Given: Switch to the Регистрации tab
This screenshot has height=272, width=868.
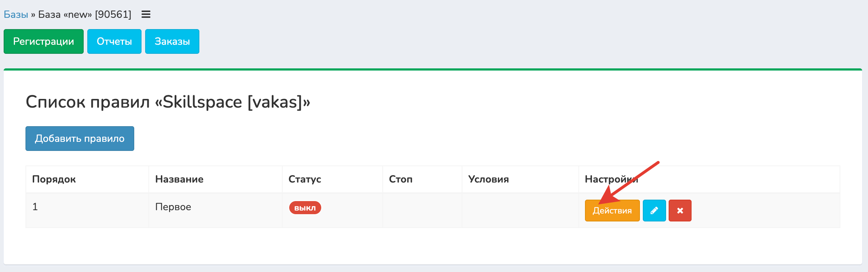Looking at the screenshot, I should click(44, 41).
